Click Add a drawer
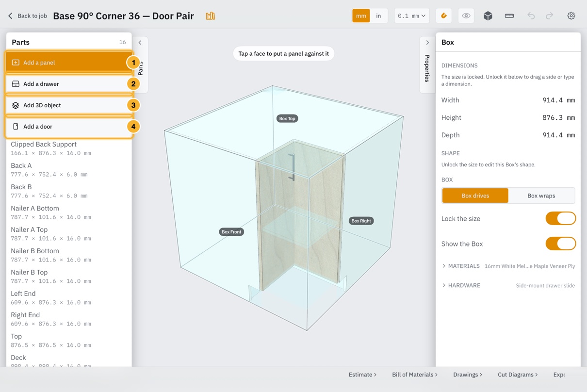The image size is (587, 392). (x=69, y=84)
